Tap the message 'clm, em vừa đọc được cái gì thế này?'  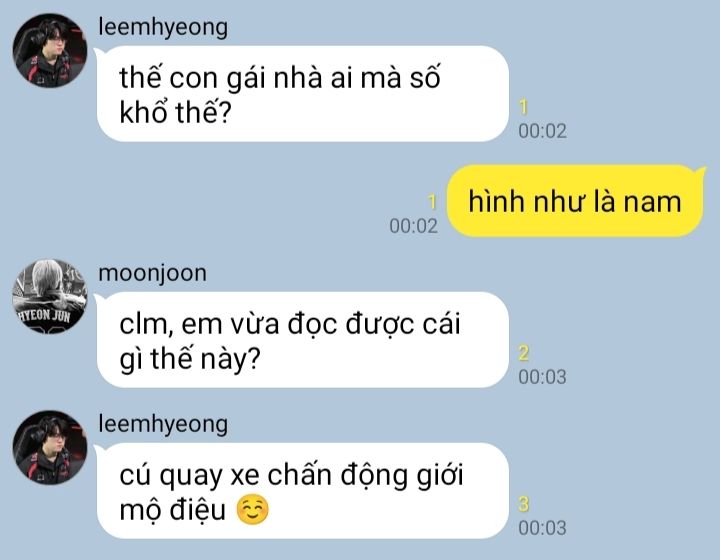coord(303,340)
